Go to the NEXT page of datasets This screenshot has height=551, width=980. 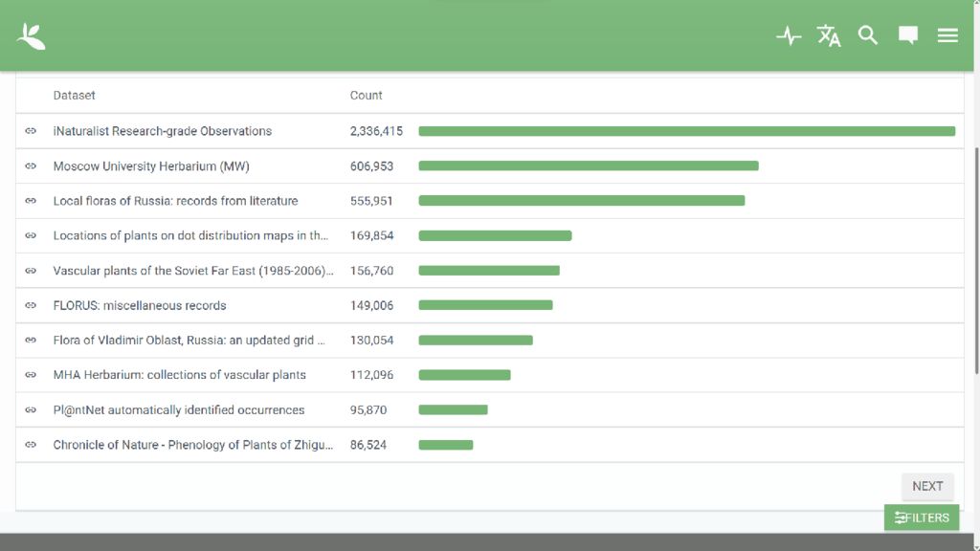927,486
